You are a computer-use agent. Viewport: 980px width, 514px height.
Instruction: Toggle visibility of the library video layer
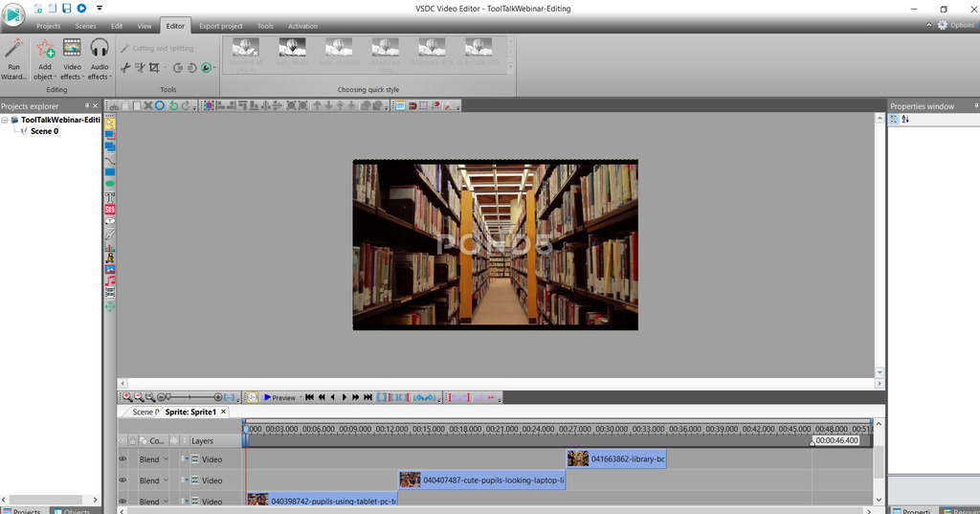(x=122, y=459)
